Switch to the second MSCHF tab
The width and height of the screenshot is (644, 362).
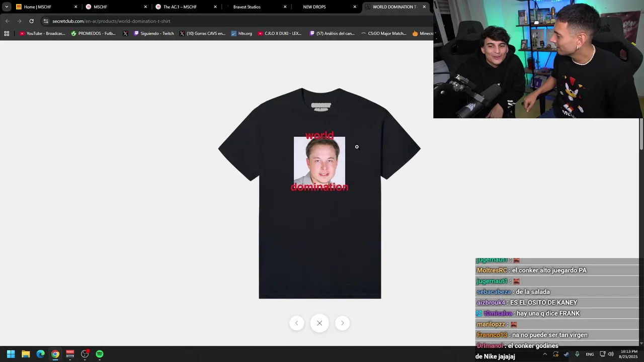tap(116, 7)
